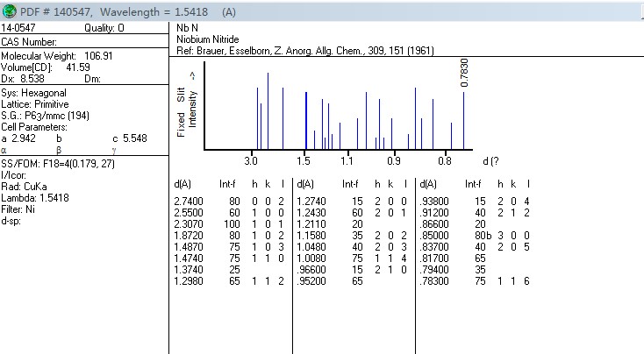
Task: Click the d-spacing .95200 cell
Action: (x=311, y=281)
